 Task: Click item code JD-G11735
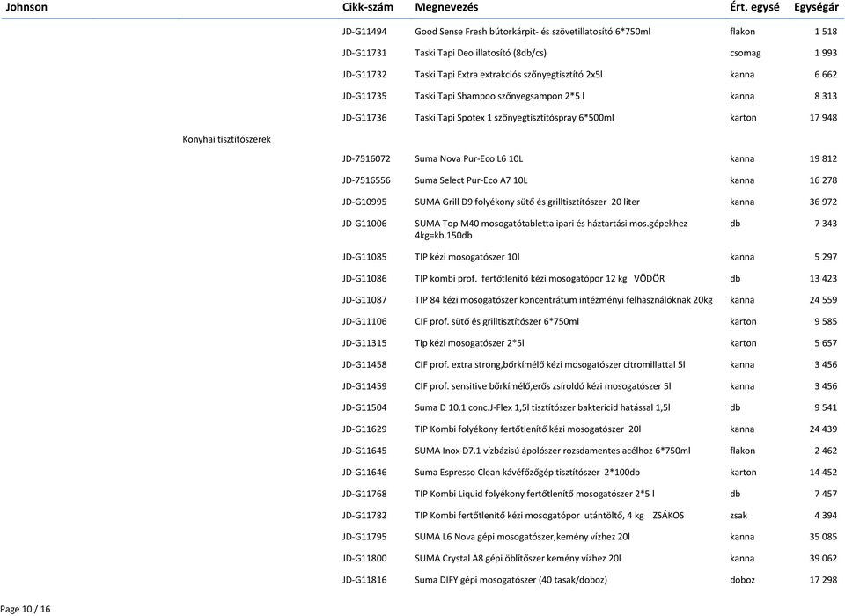coord(364,96)
